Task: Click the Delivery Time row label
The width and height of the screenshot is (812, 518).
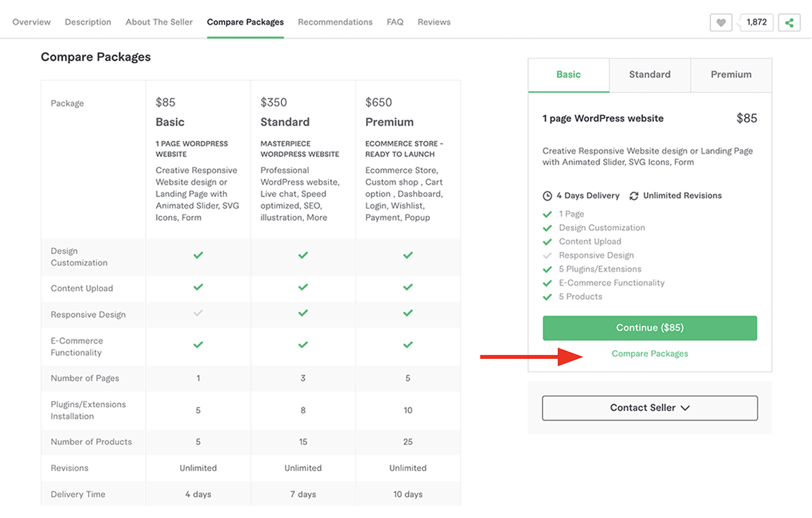Action: click(x=78, y=494)
